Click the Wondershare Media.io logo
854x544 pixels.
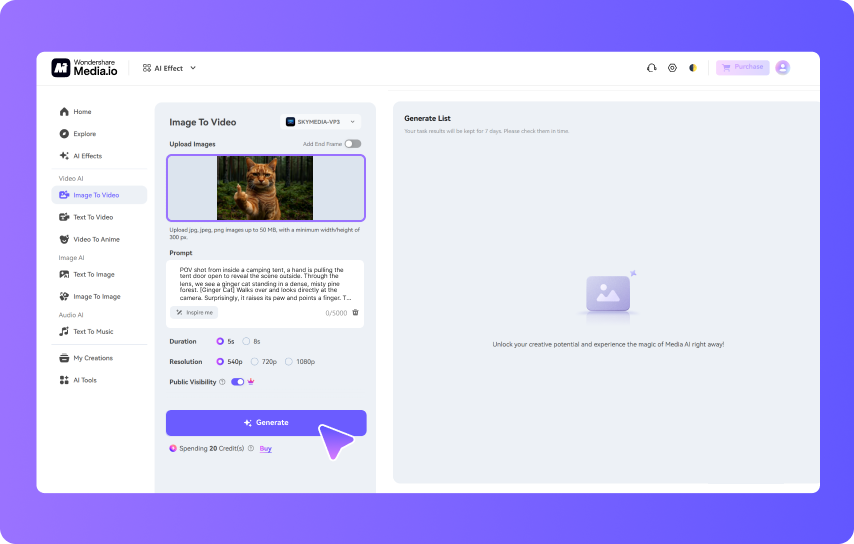coord(84,68)
